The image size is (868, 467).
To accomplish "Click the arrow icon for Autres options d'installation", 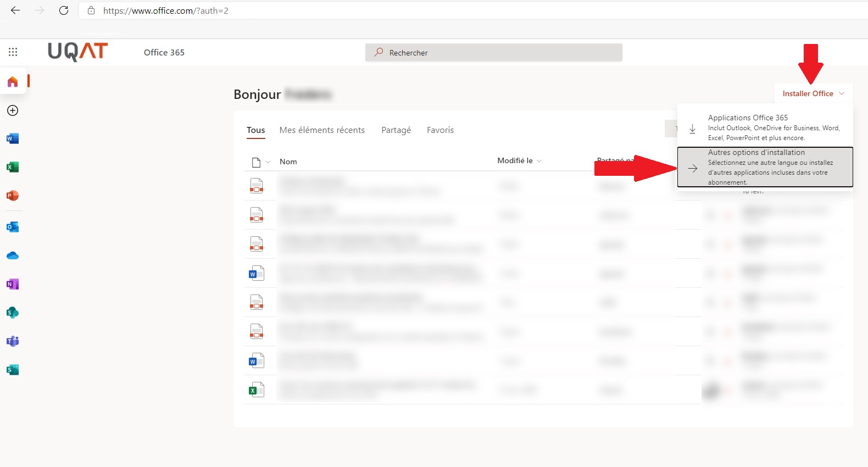I will pyautogui.click(x=693, y=169).
